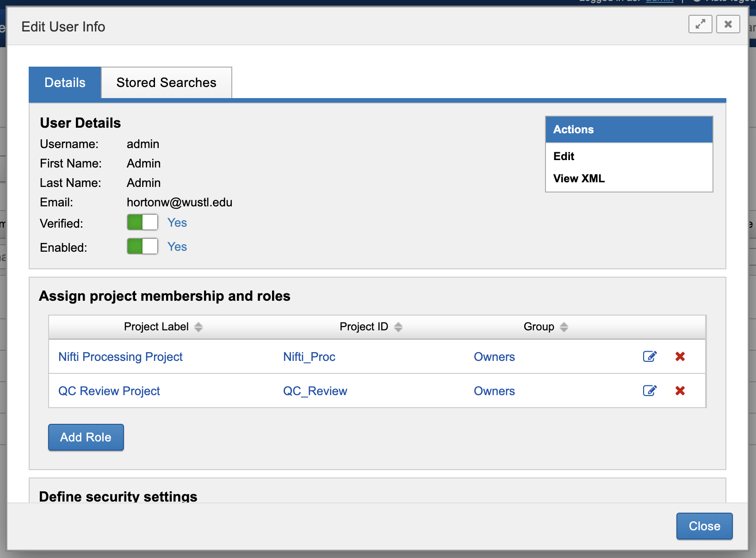Click the Owners group for QC Review
Viewport: 756px width, 558px height.
tap(494, 391)
